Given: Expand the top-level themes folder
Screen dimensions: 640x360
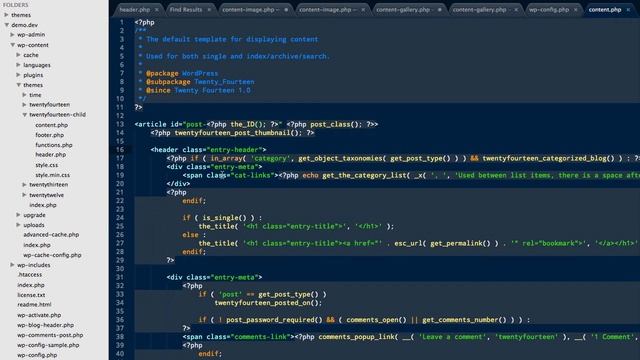Looking at the screenshot, I should [6, 15].
